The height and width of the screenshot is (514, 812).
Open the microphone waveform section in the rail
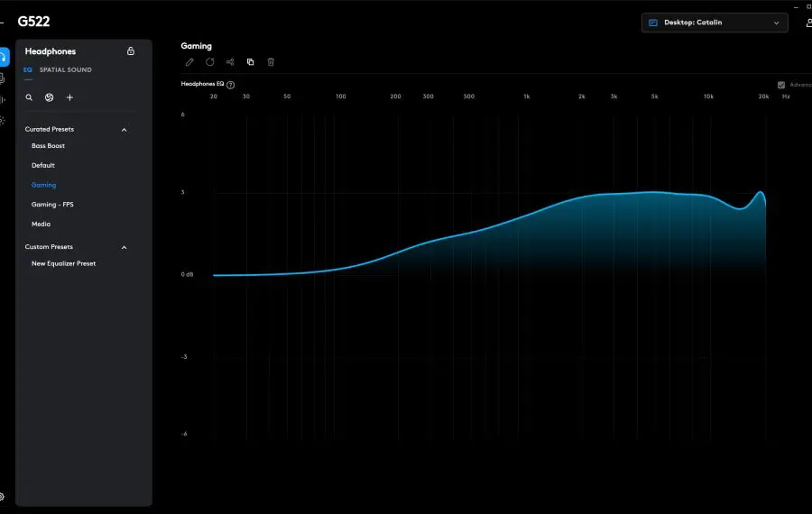point(3,99)
